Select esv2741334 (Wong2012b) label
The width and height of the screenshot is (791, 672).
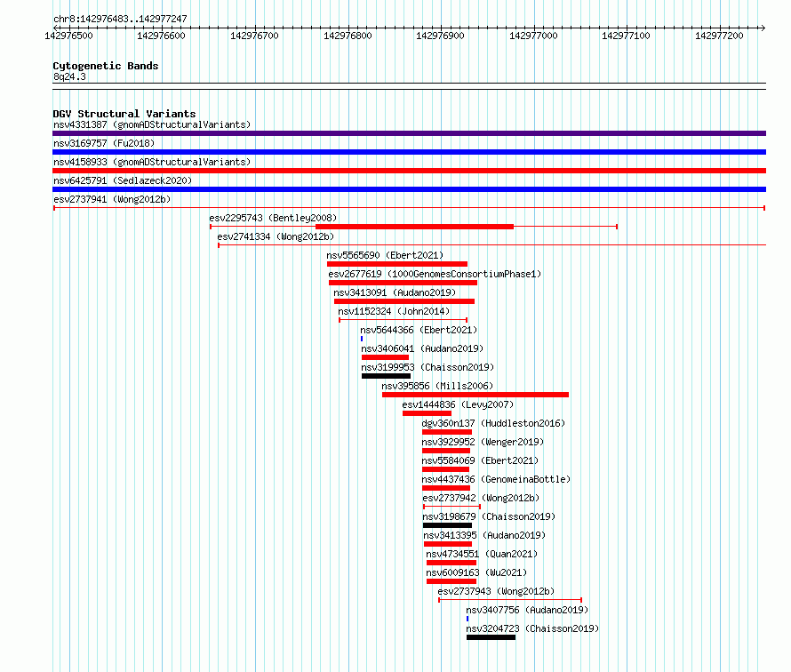pos(276,236)
